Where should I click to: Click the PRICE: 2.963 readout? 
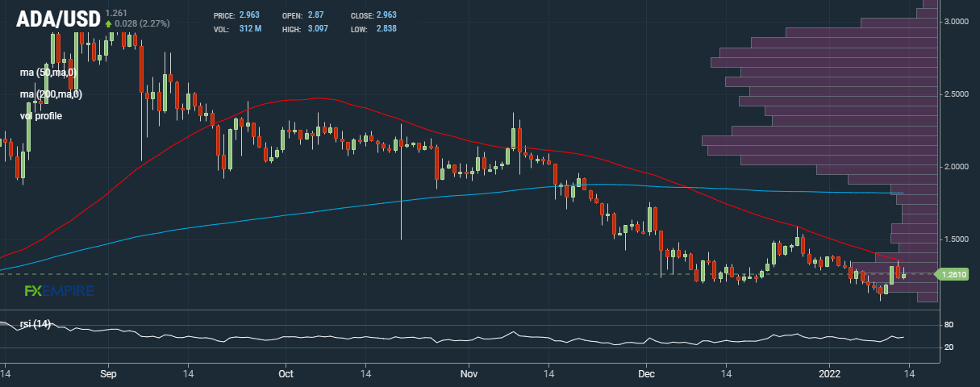pyautogui.click(x=236, y=15)
